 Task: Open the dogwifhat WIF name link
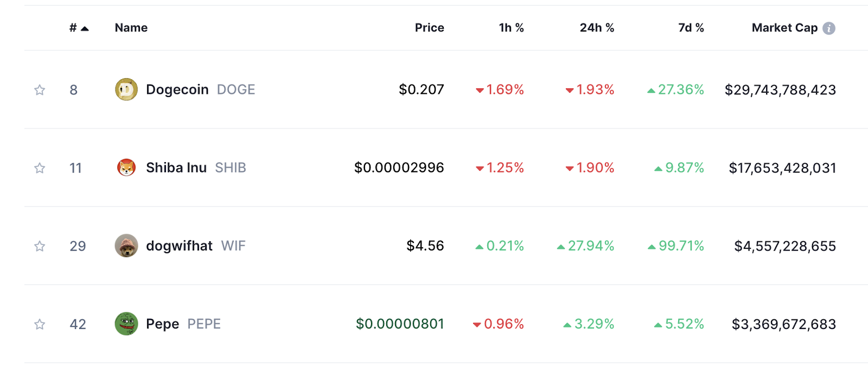click(196, 246)
